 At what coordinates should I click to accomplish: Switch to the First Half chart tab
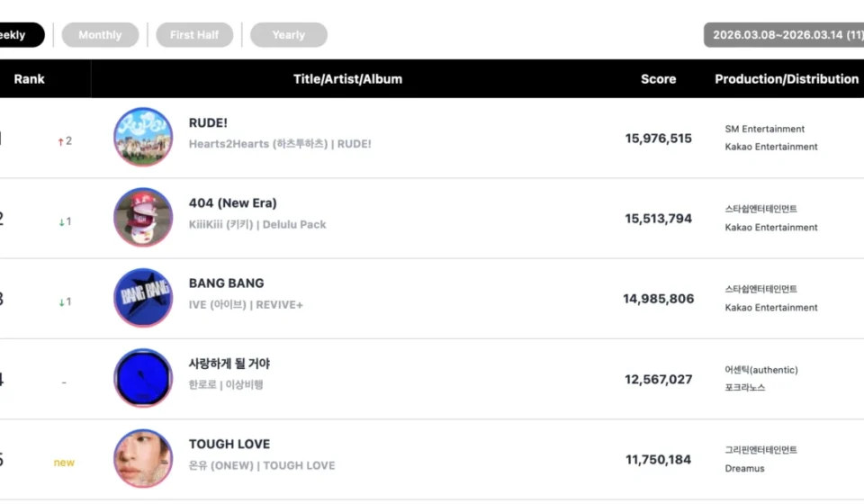194,35
